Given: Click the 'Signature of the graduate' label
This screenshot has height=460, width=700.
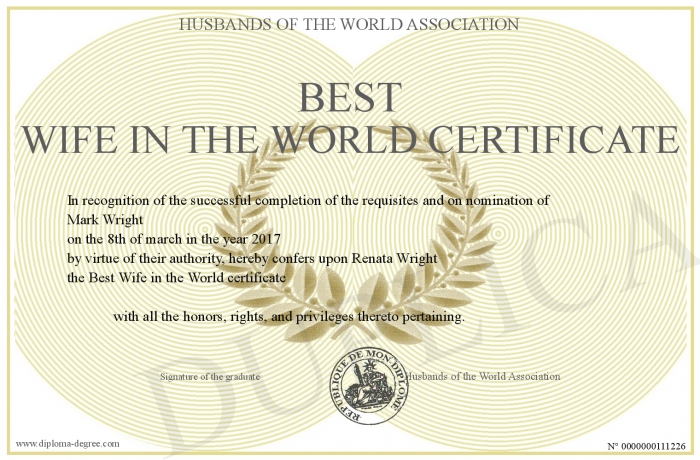Looking at the screenshot, I should (210, 376).
